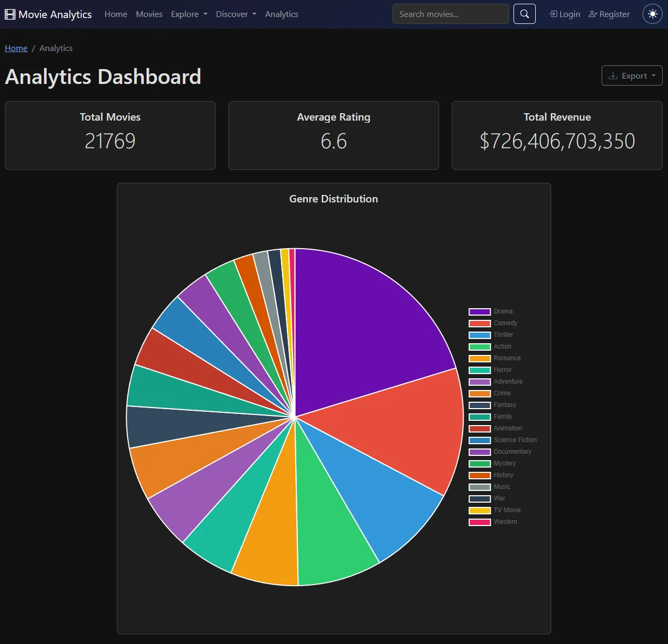
Task: Toggle War legend entry
Action: [x=487, y=499]
